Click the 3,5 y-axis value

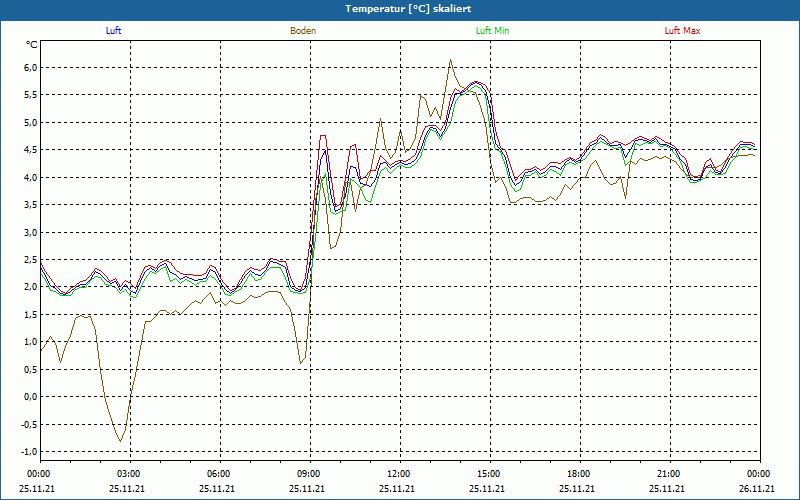31,205
